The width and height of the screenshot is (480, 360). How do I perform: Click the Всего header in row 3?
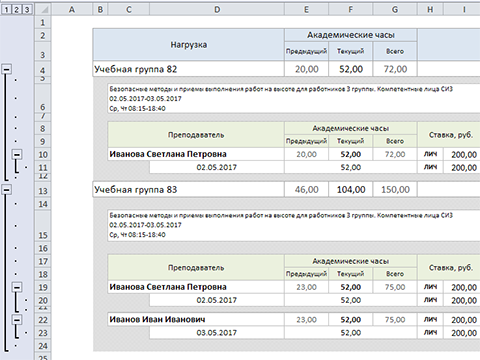click(x=395, y=51)
